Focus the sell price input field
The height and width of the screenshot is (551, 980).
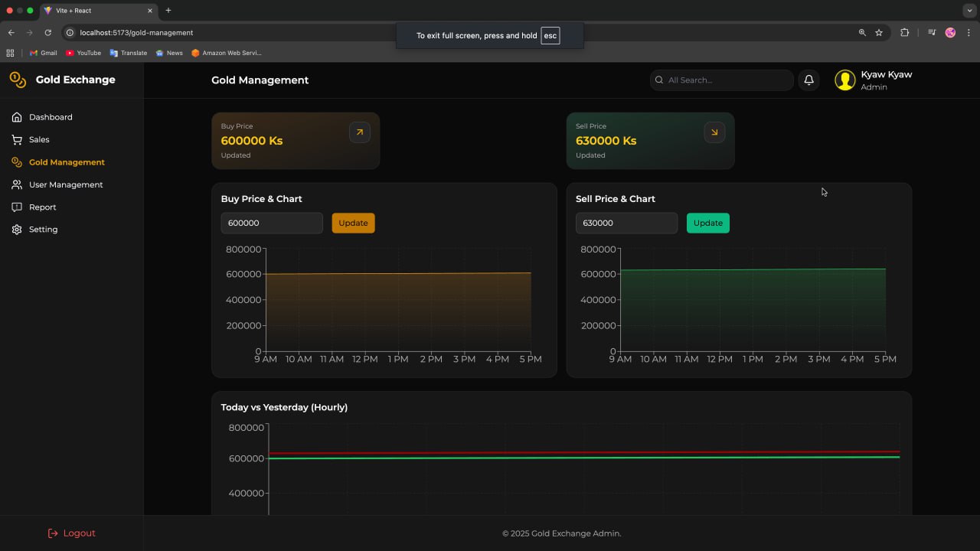pos(626,223)
